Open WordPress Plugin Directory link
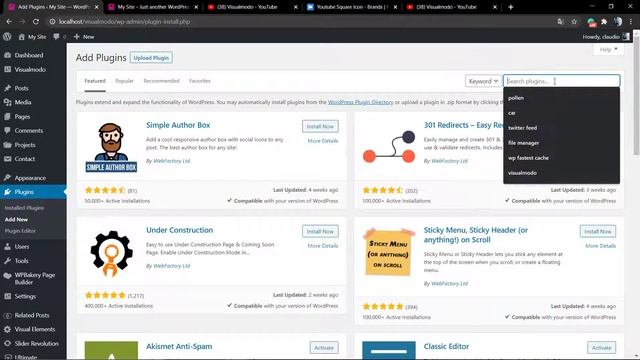 360,102
